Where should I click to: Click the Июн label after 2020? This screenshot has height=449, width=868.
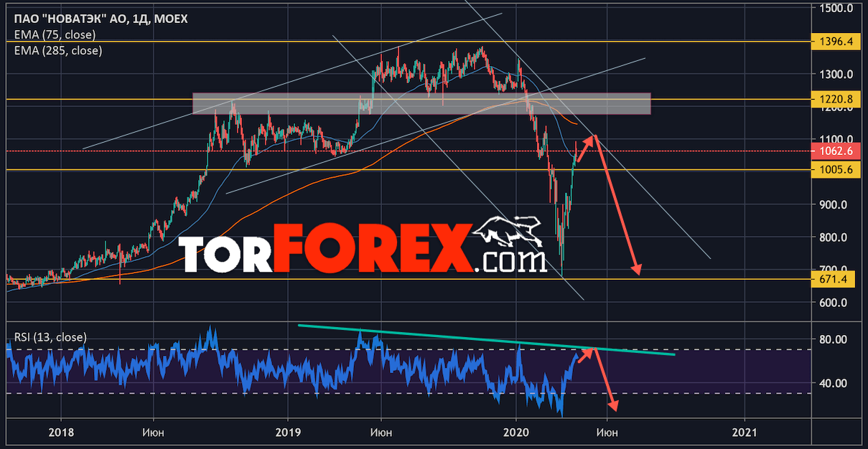click(x=608, y=432)
